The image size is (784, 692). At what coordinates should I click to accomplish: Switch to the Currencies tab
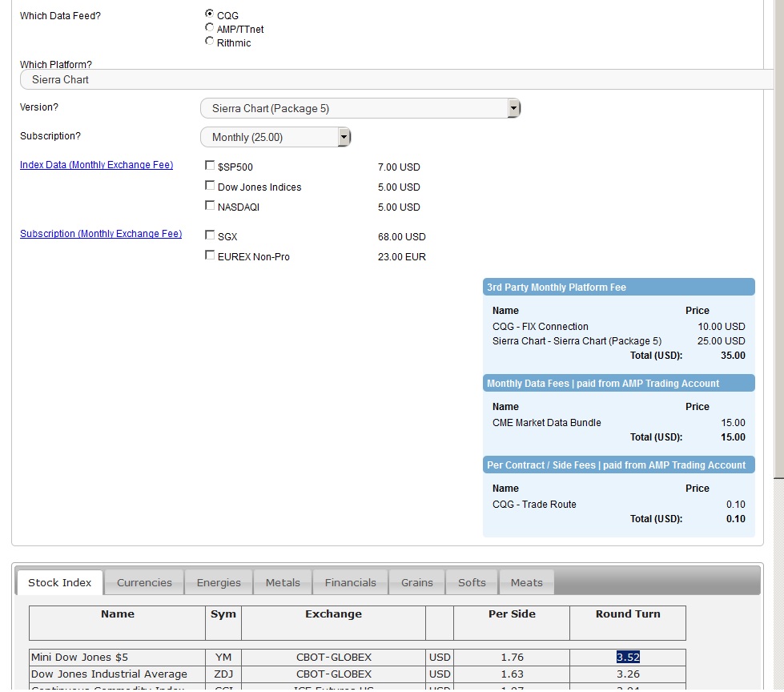pyautogui.click(x=144, y=582)
